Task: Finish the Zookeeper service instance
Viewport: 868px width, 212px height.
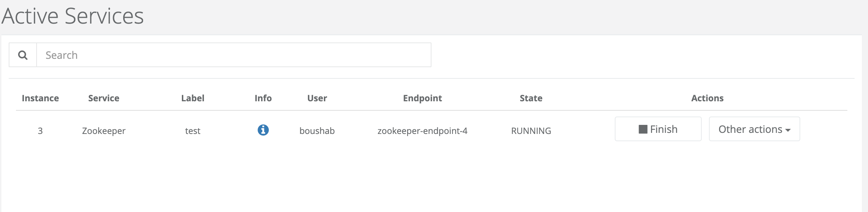Action: 658,129
